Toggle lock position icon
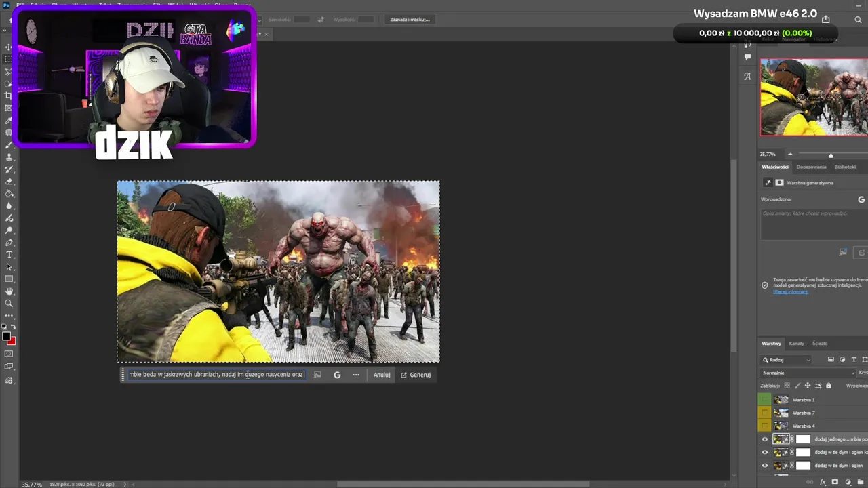868x488 pixels. pos(807,386)
